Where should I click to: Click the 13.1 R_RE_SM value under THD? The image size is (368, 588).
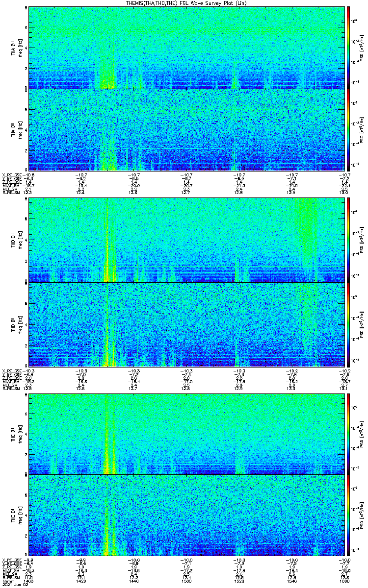click(x=344, y=389)
